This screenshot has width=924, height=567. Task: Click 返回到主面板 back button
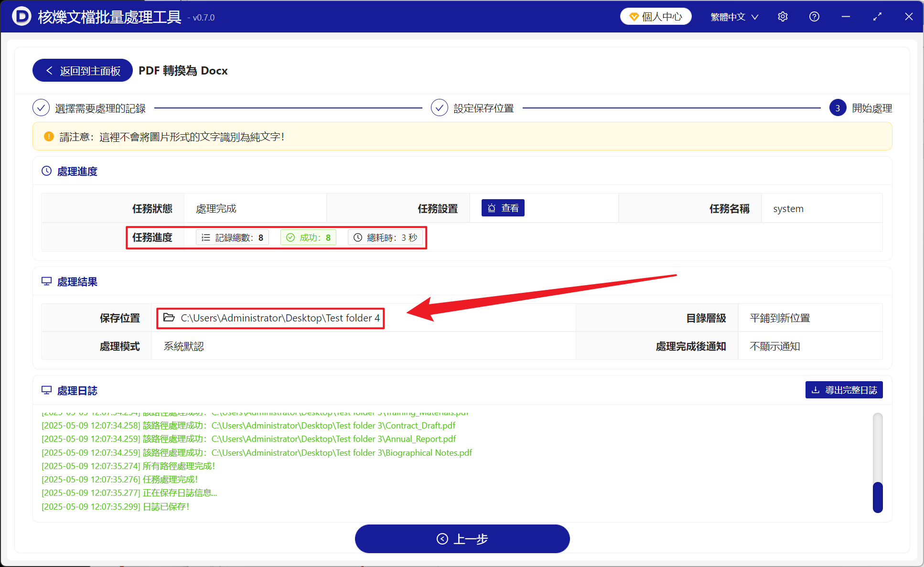click(83, 71)
